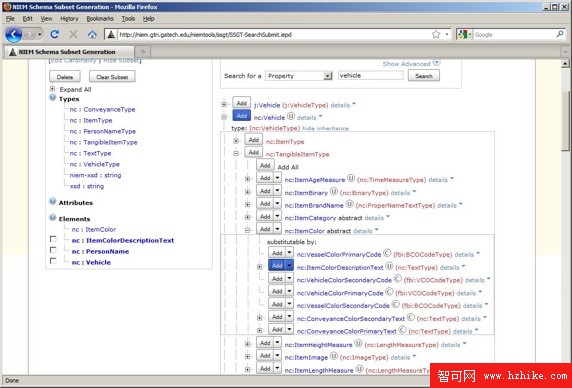The image size is (572, 388).
Task: Open details link for nc:ItemCategory
Action: click(374, 218)
